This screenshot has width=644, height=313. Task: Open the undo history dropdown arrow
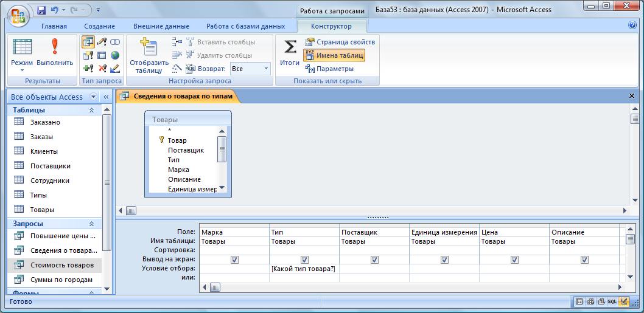(x=63, y=9)
